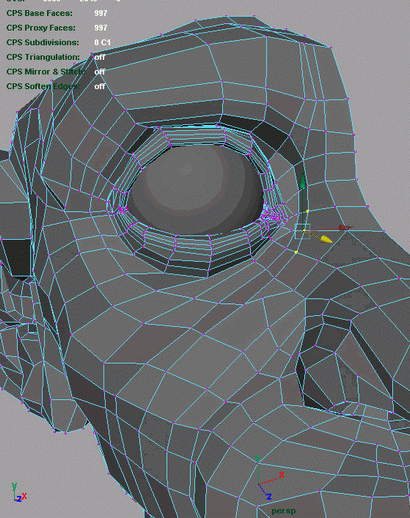Click the CPS Subdivisions heads-up label

(43, 43)
